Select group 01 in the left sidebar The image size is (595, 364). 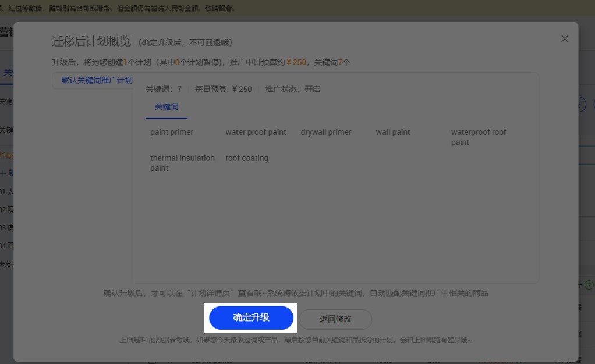click(6, 191)
